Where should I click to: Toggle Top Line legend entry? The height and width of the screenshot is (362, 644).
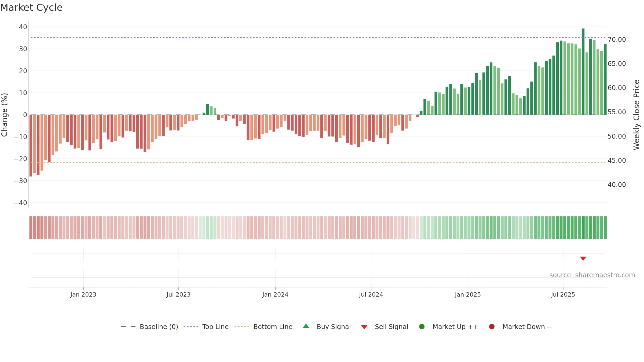coord(206,327)
